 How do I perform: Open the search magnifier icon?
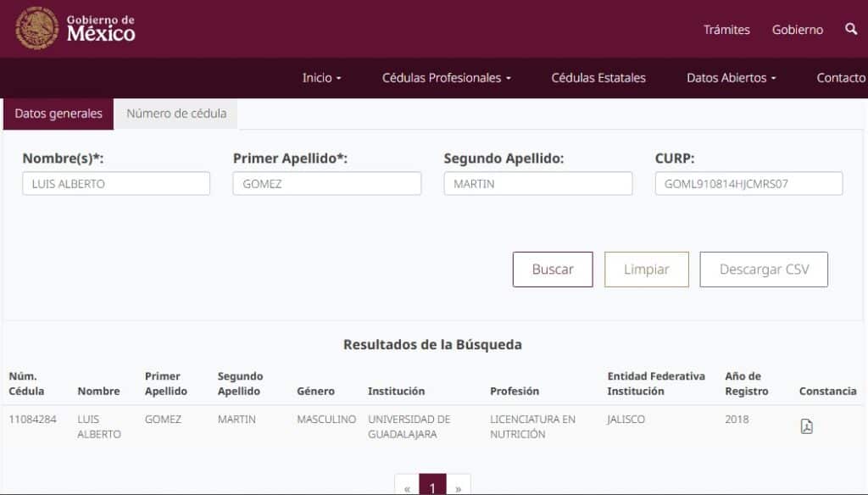pyautogui.click(x=851, y=30)
